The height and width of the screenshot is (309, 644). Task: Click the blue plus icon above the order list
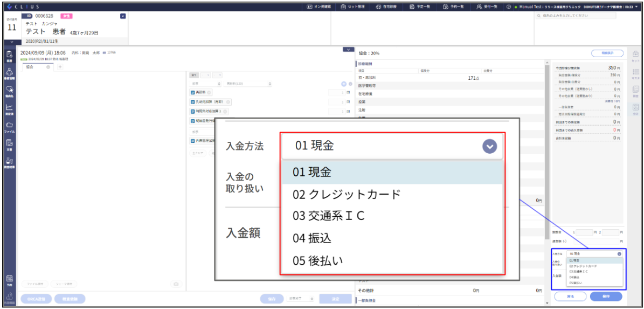click(x=344, y=84)
